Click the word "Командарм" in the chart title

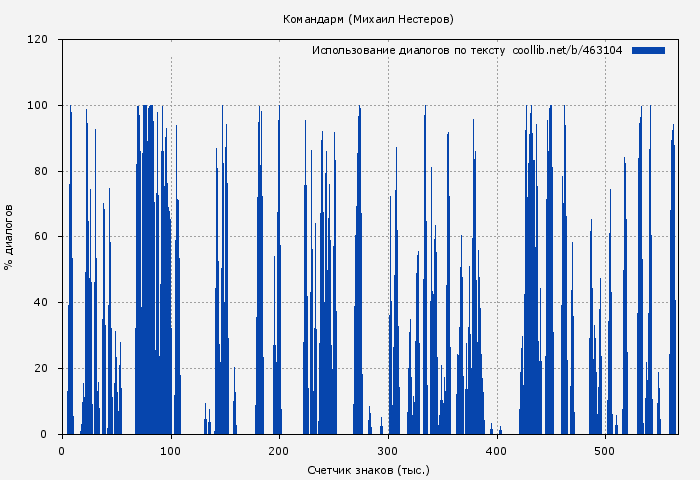pos(313,19)
